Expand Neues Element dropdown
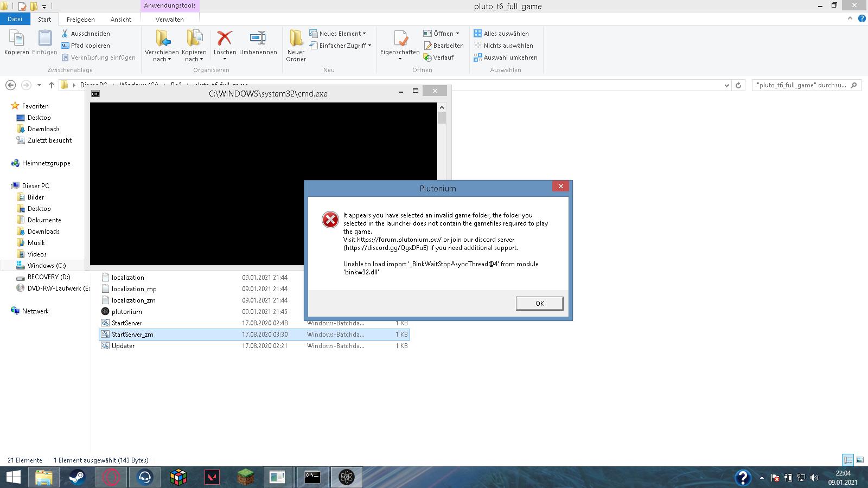This screenshot has width=868, height=488. (337, 34)
